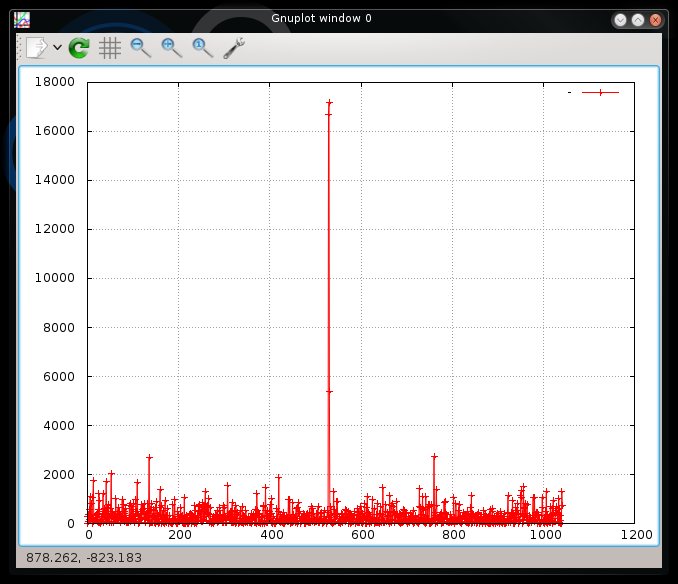Maximize the Gnuplot window
Viewport: 678px width, 584px height.
tap(638, 19)
